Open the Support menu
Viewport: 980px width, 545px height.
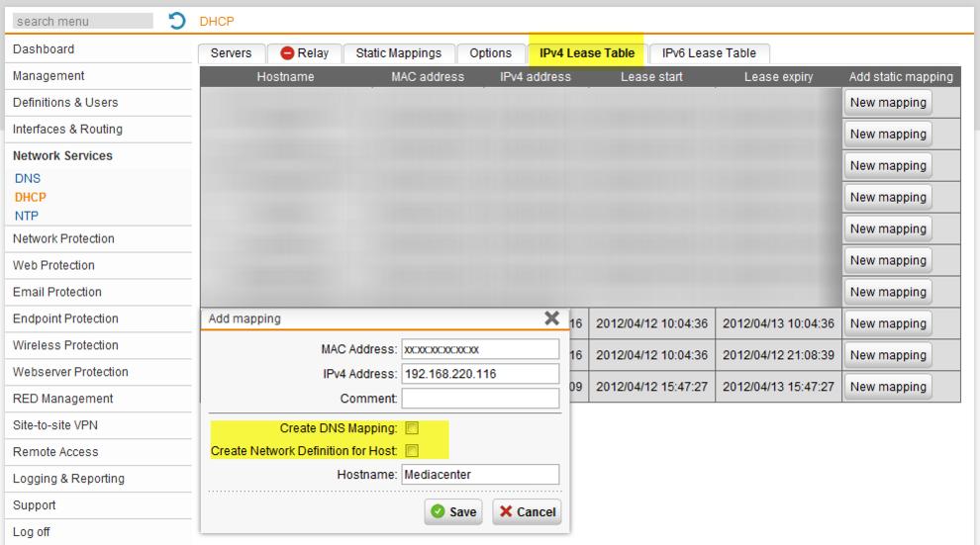pos(34,505)
